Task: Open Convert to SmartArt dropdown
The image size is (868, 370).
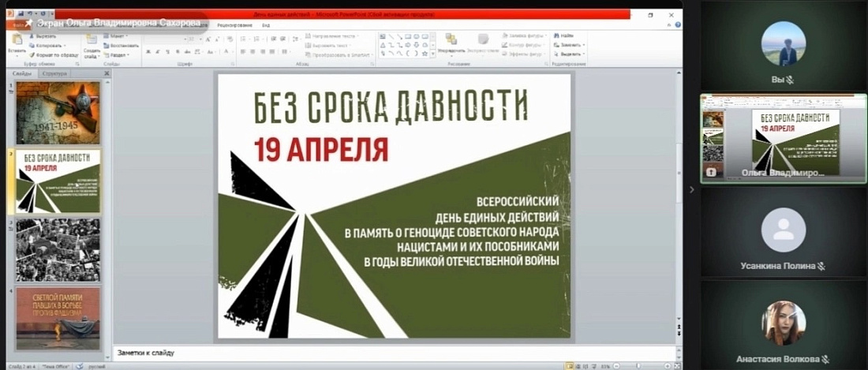Action: point(339,54)
